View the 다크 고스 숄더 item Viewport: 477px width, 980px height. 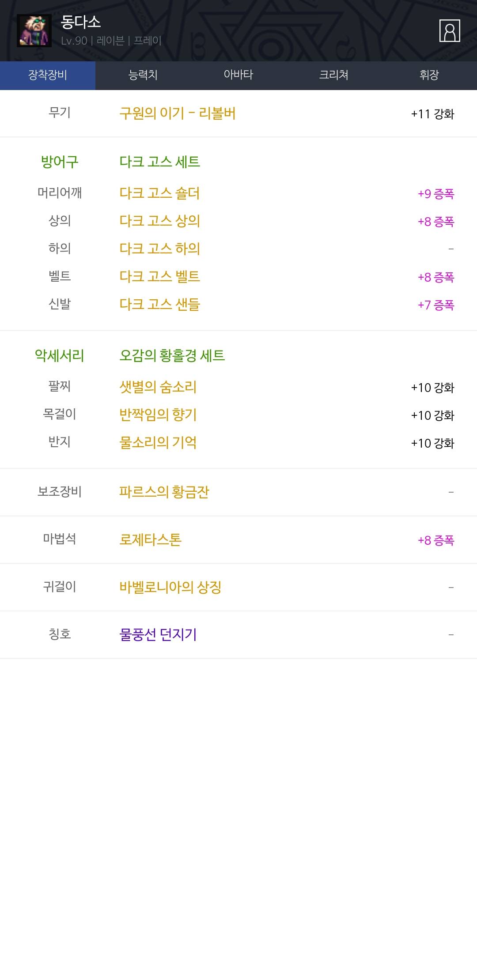click(159, 193)
